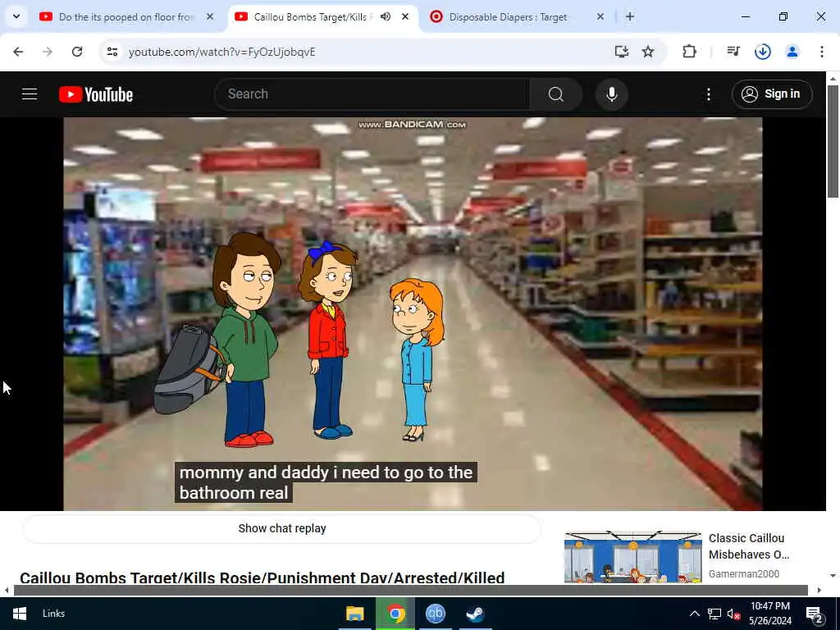The height and width of the screenshot is (630, 840).
Task: Click the horizontal scrollbar left arrow
Action: (x=6, y=591)
